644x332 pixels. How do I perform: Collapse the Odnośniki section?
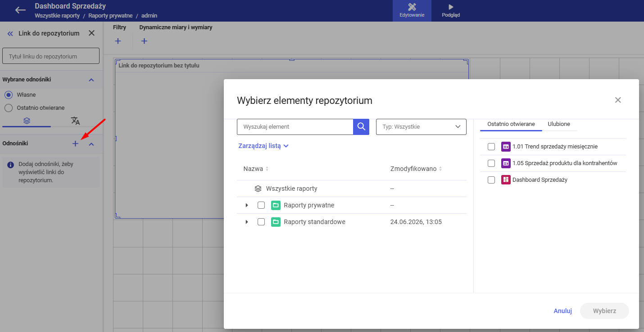click(x=91, y=144)
